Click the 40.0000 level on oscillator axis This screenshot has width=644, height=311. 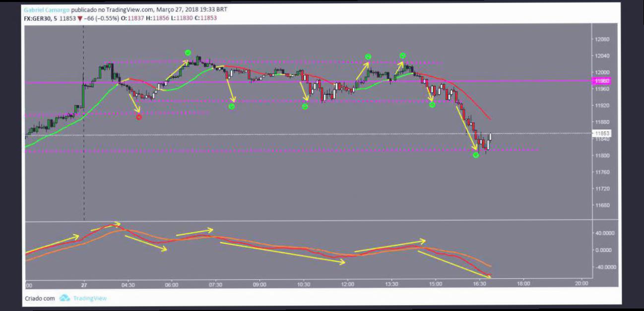[605, 233]
